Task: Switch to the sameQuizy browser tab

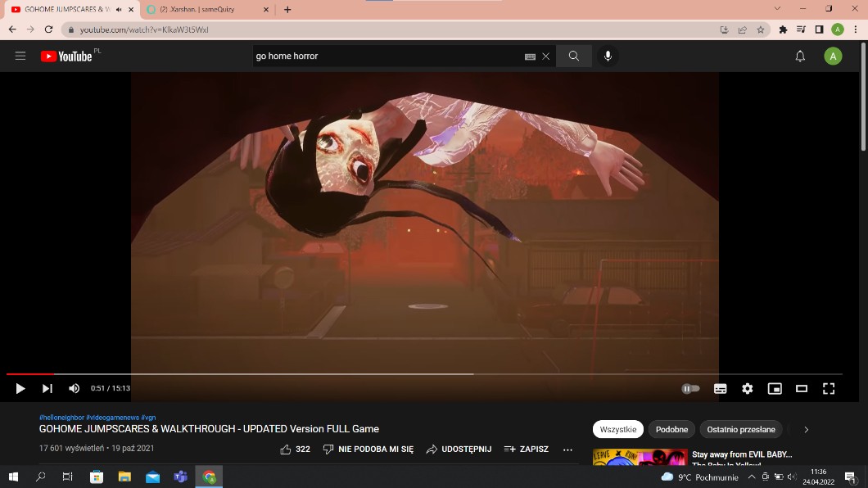Action: (205, 10)
